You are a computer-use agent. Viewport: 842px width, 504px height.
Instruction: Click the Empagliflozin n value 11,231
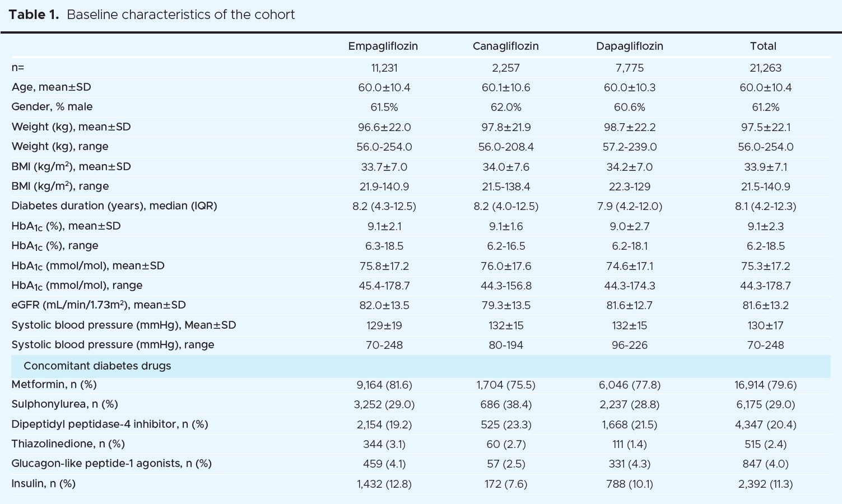click(384, 68)
